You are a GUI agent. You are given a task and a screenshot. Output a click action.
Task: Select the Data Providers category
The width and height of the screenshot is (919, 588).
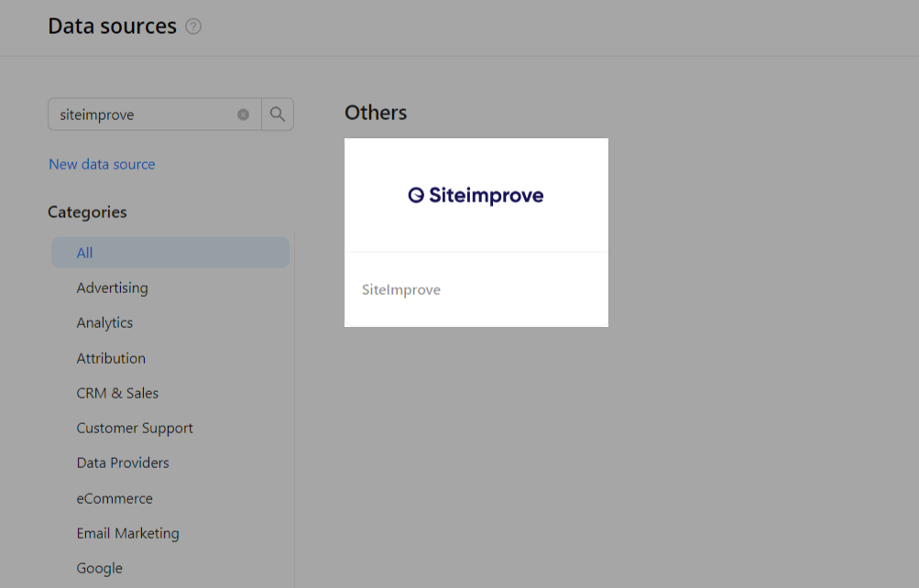click(122, 463)
